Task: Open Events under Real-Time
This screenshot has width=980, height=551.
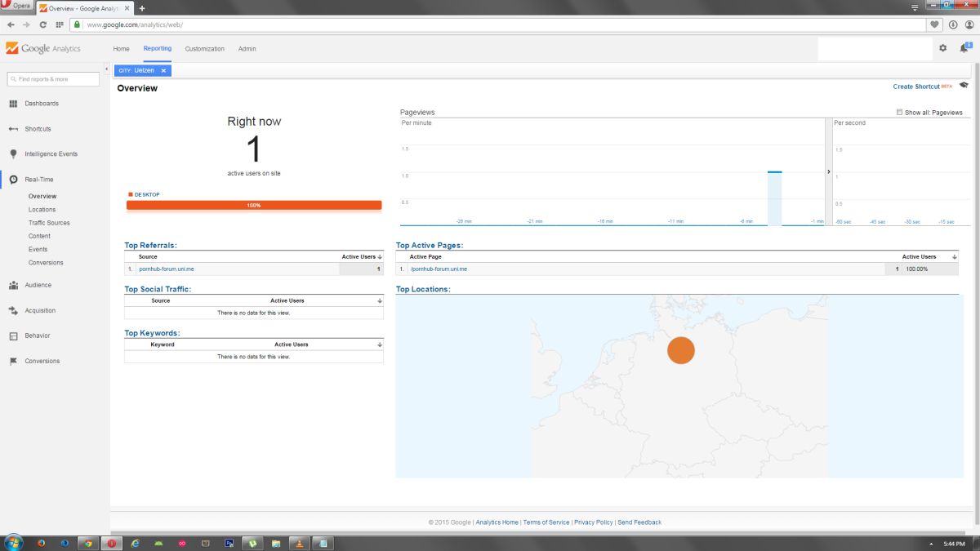Action: click(38, 250)
